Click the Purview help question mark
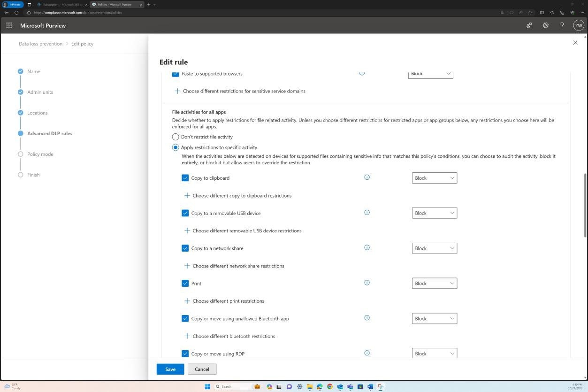588x392 pixels. point(562,25)
